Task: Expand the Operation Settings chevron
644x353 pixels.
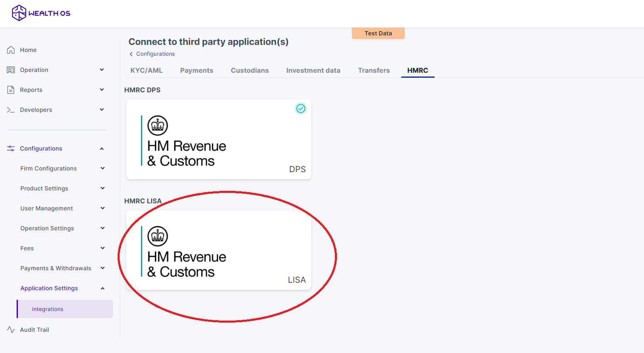Action: pos(103,228)
